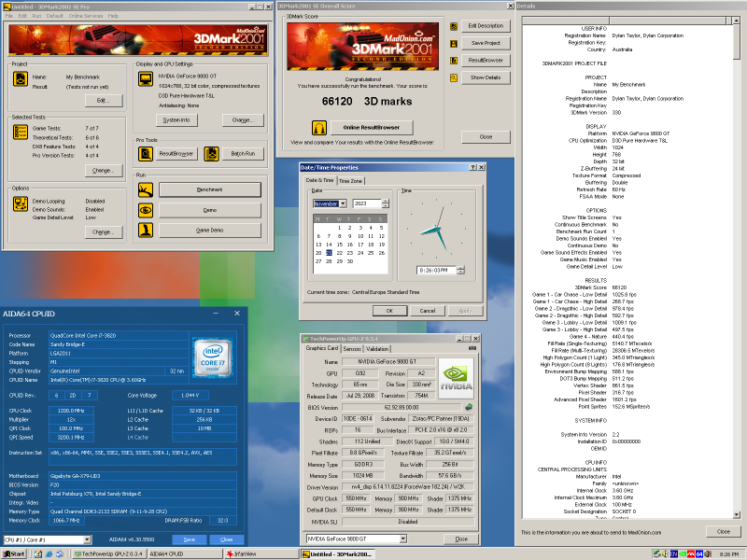Click the Online ResultBrowser button

(x=371, y=127)
